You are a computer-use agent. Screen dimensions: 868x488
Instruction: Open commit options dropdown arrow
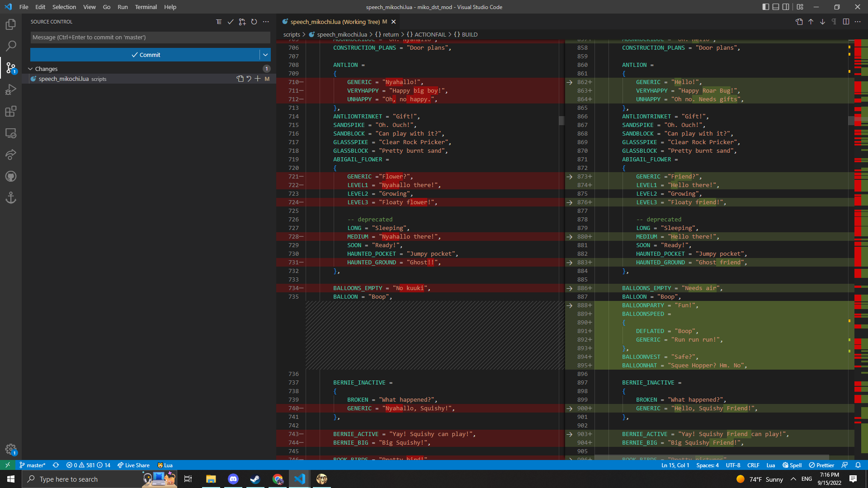(265, 55)
